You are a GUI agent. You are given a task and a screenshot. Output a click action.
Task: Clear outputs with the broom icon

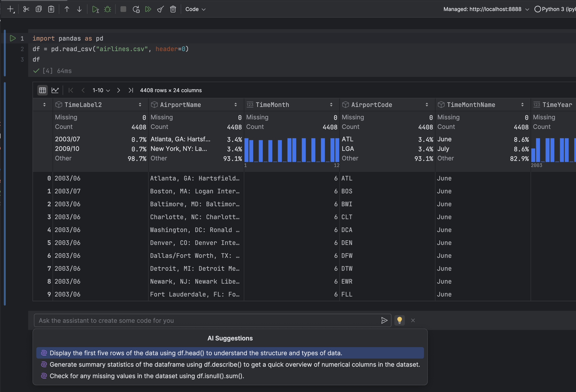click(x=160, y=9)
